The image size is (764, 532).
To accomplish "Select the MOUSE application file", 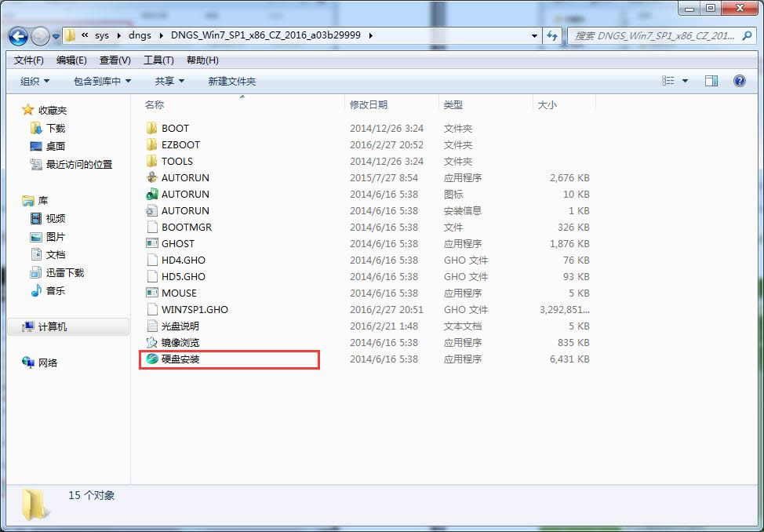I will point(179,293).
